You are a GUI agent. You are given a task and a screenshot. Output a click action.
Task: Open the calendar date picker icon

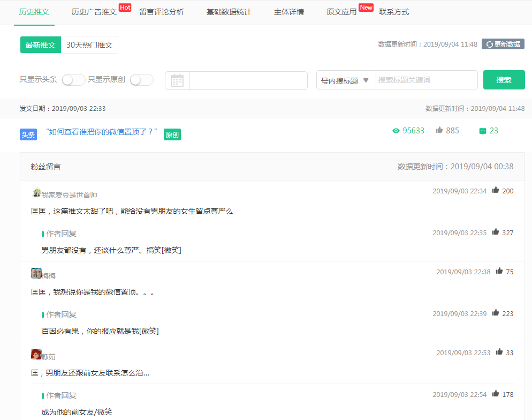click(x=177, y=80)
